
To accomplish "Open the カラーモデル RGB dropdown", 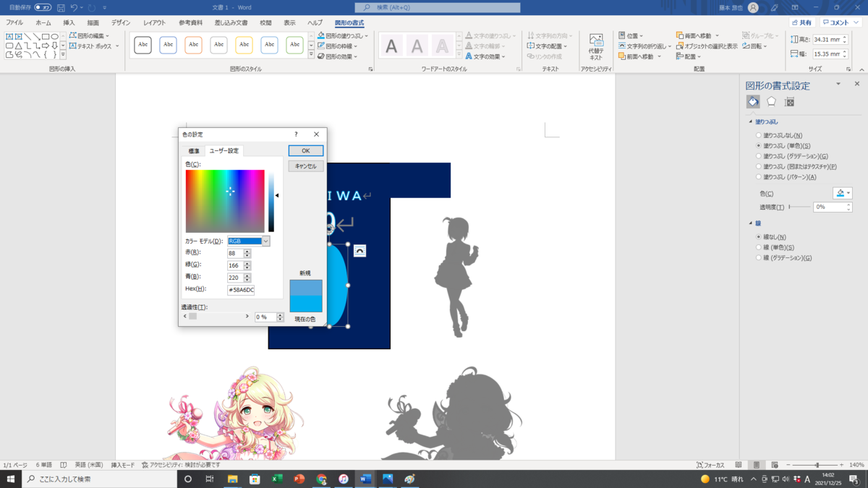I will (x=248, y=241).
